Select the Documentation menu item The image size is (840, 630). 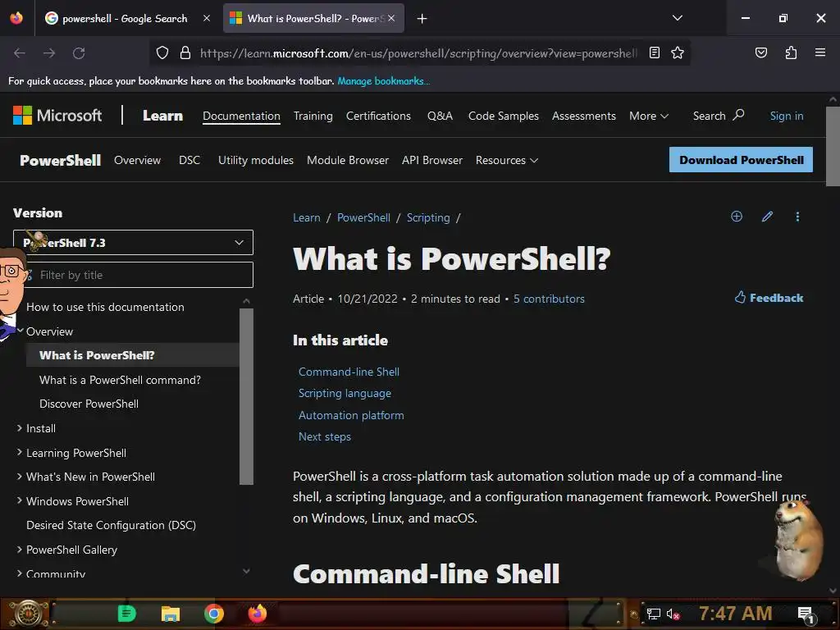(241, 116)
